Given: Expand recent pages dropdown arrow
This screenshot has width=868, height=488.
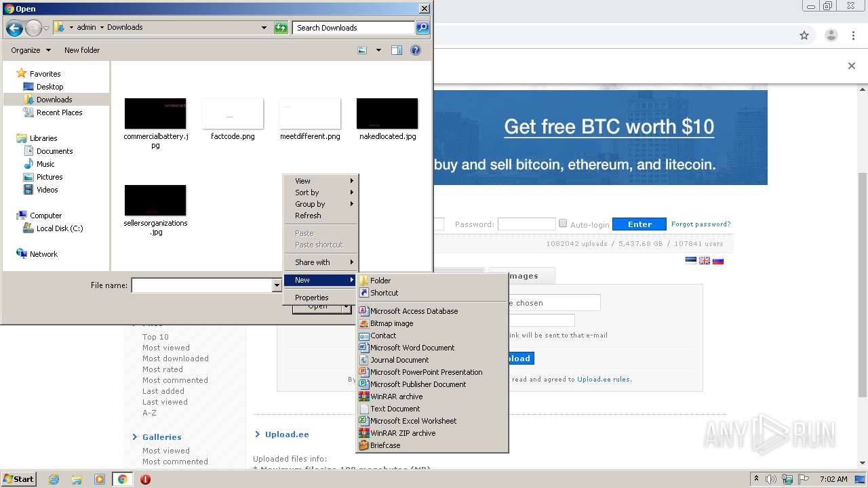Looking at the screenshot, I should click(46, 28).
